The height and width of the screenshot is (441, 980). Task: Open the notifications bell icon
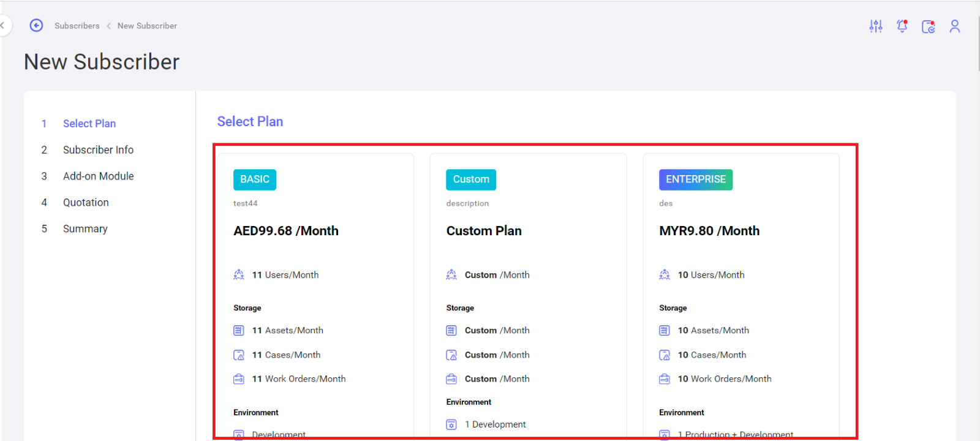[x=902, y=26]
